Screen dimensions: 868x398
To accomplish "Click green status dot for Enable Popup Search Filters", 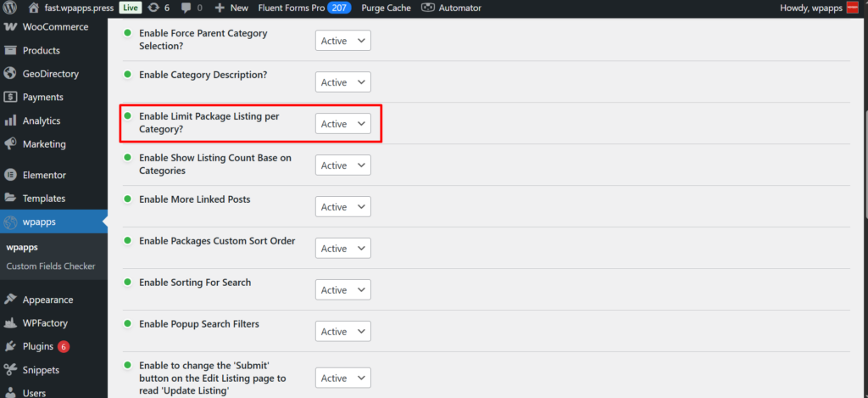I will point(128,324).
